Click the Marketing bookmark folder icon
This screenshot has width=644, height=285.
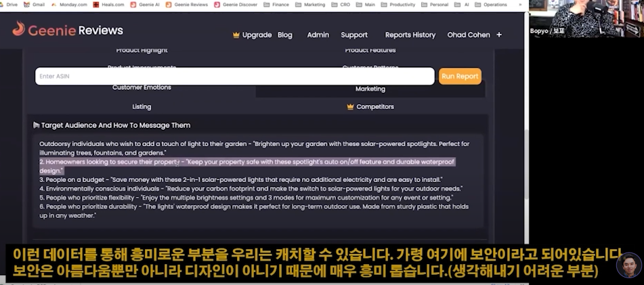coord(299,5)
